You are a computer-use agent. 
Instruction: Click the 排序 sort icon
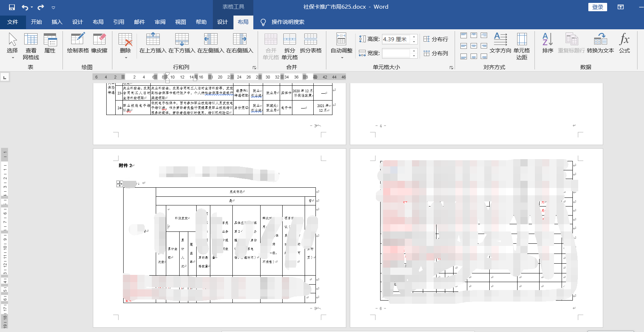click(548, 43)
